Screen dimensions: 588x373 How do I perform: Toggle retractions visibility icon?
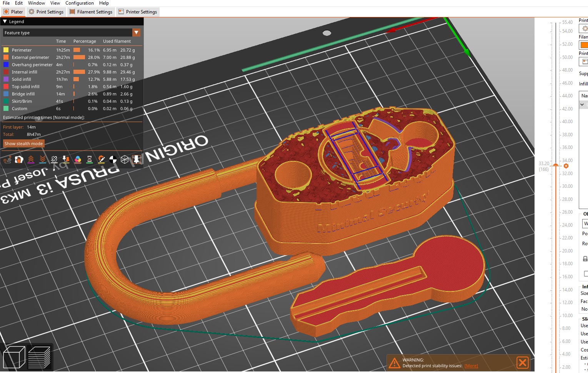[31, 159]
